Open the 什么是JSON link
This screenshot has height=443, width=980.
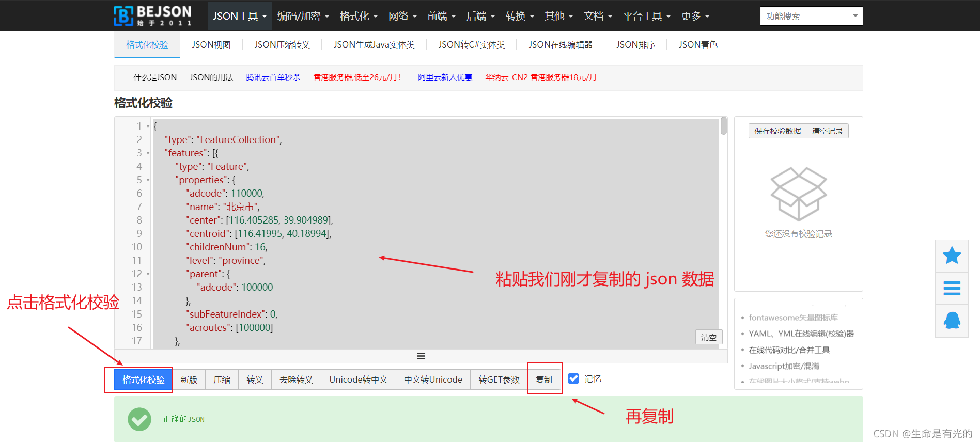pos(155,77)
